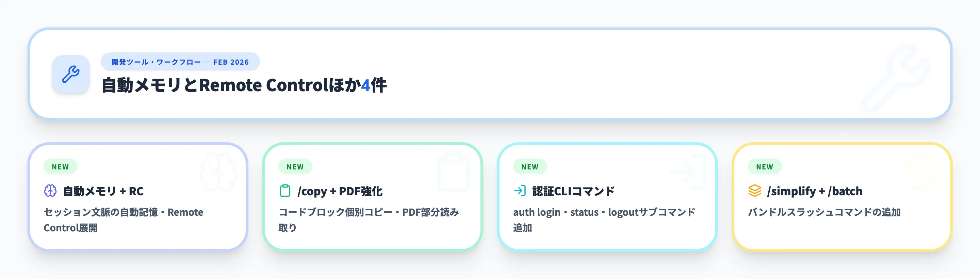980x279 pixels.
Task: Click NEW badge on 自動メモリ card
Action: (x=61, y=167)
